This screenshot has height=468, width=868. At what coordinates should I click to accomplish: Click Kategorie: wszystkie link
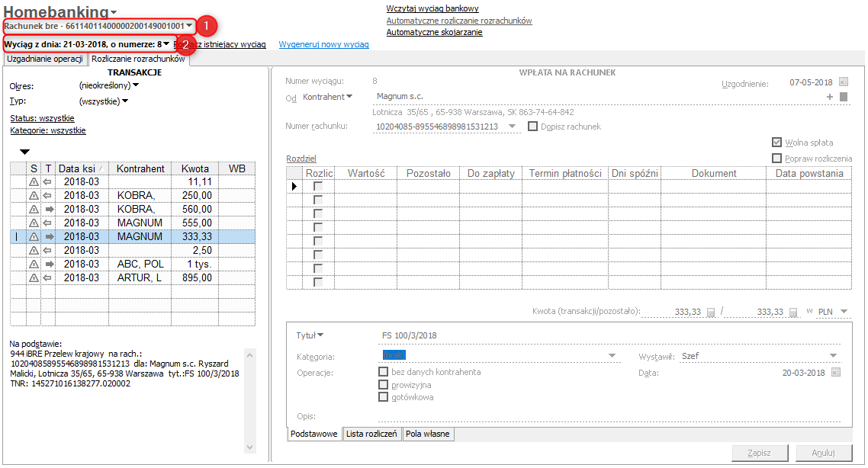click(47, 130)
